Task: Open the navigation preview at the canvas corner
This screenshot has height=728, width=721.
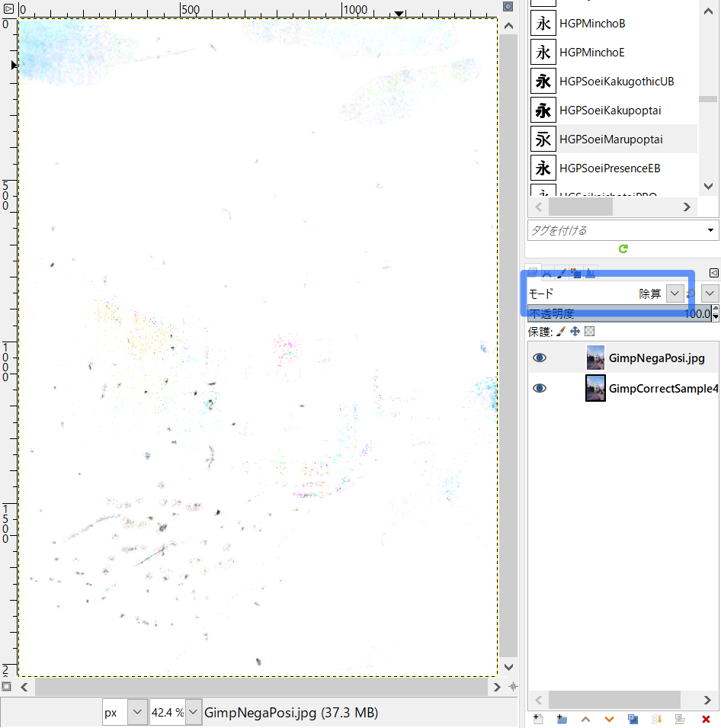Action: click(x=513, y=687)
